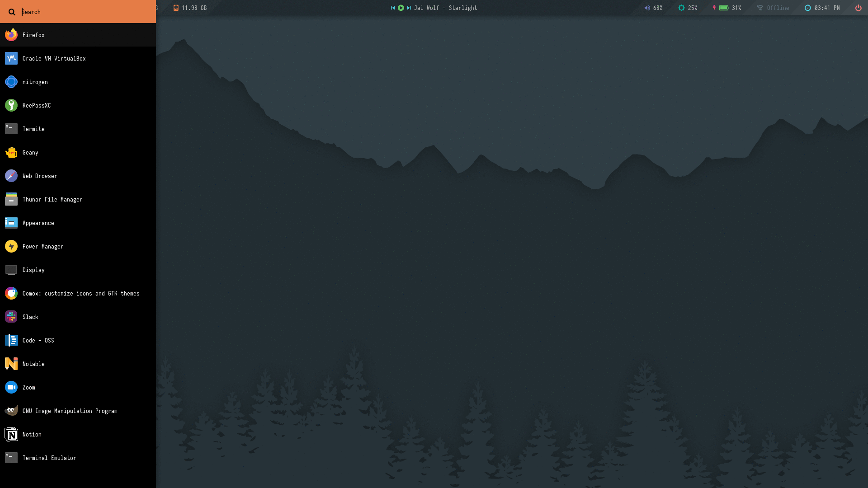868x488 pixels.
Task: Click the Firefox icon in launcher
Action: (x=11, y=35)
